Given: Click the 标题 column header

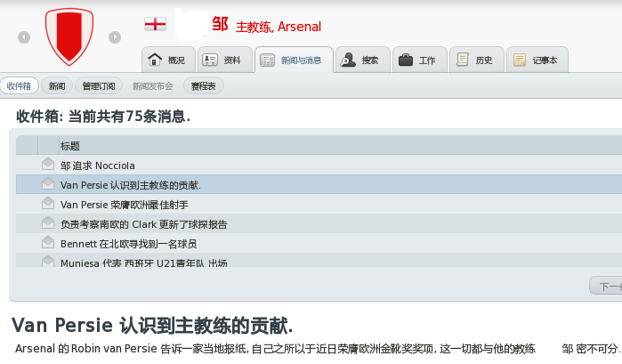Looking at the screenshot, I should click(70, 146).
